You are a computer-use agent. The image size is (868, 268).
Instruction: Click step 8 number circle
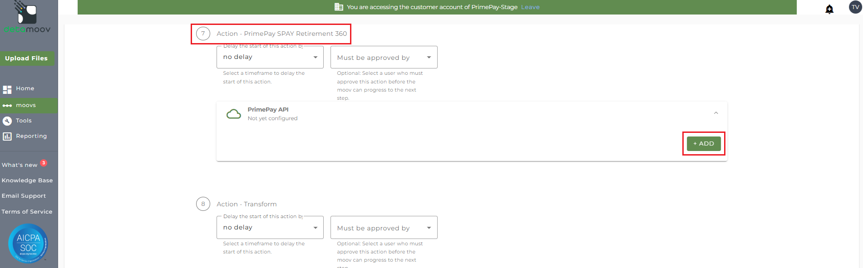[x=203, y=204]
